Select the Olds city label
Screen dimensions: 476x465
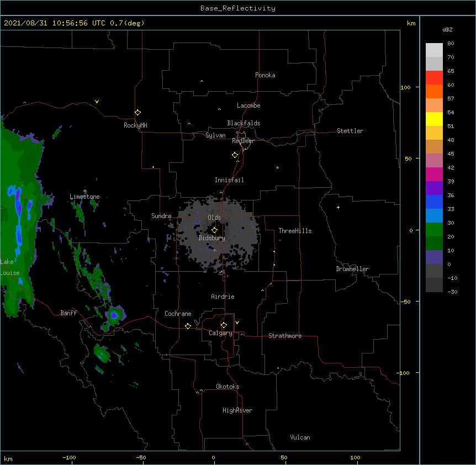click(x=214, y=218)
